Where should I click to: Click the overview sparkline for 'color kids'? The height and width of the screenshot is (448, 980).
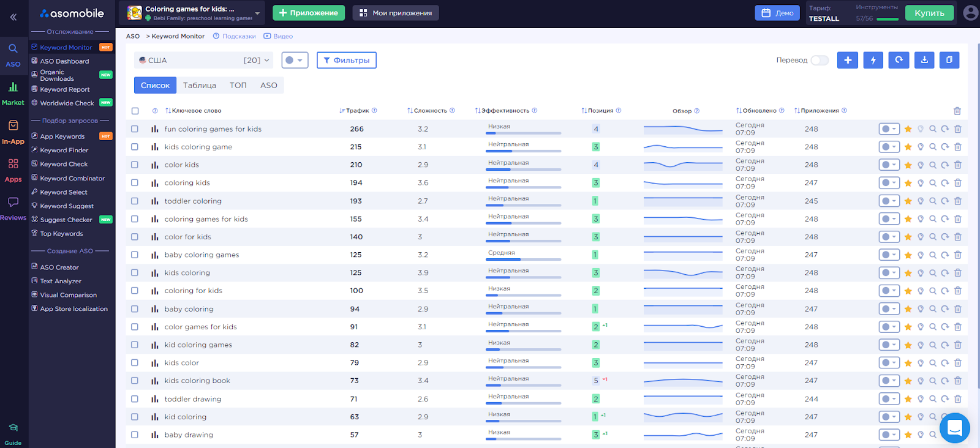coord(683,165)
